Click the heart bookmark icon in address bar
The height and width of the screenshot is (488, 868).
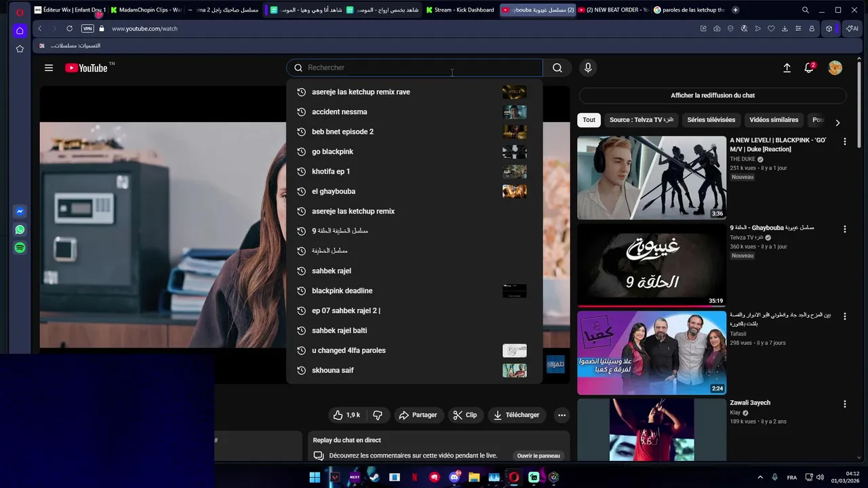coord(771,28)
